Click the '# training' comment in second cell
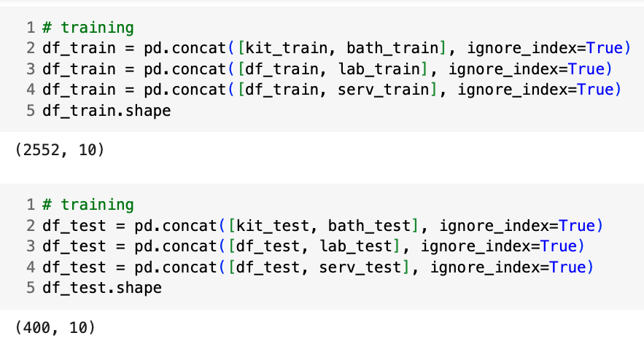The width and height of the screenshot is (644, 349). [88, 205]
